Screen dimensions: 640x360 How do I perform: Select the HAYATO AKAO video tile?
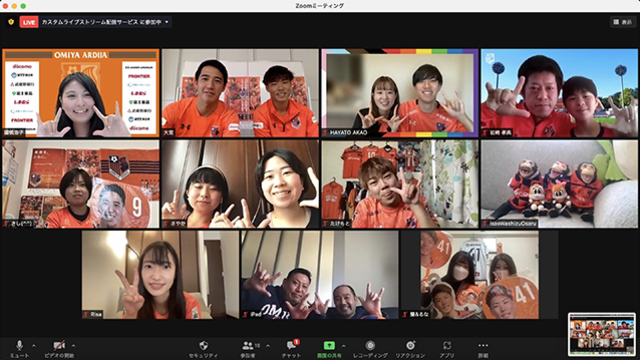point(400,93)
